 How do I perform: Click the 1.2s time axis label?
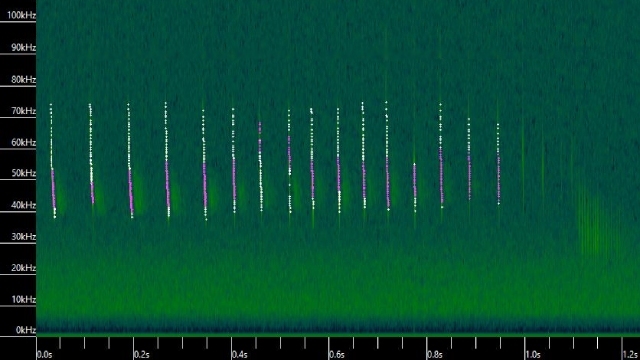coord(630,354)
